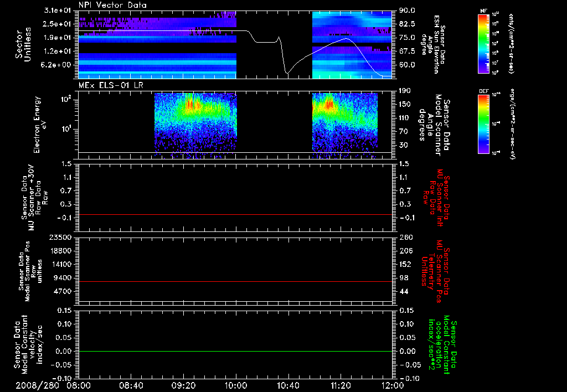Click the 08:00 time tick label

click(79, 385)
